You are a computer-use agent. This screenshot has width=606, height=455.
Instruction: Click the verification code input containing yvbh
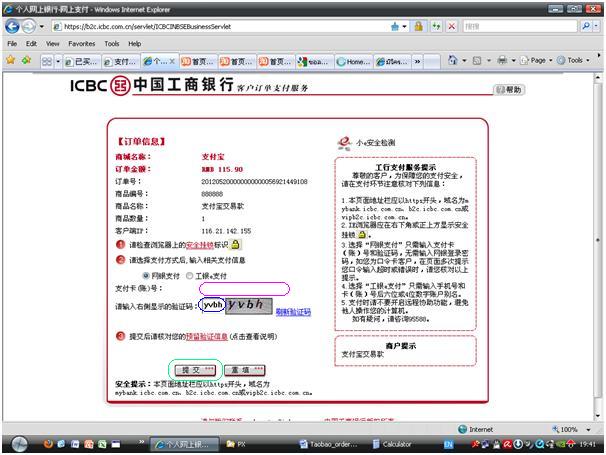pyautogui.click(x=212, y=305)
